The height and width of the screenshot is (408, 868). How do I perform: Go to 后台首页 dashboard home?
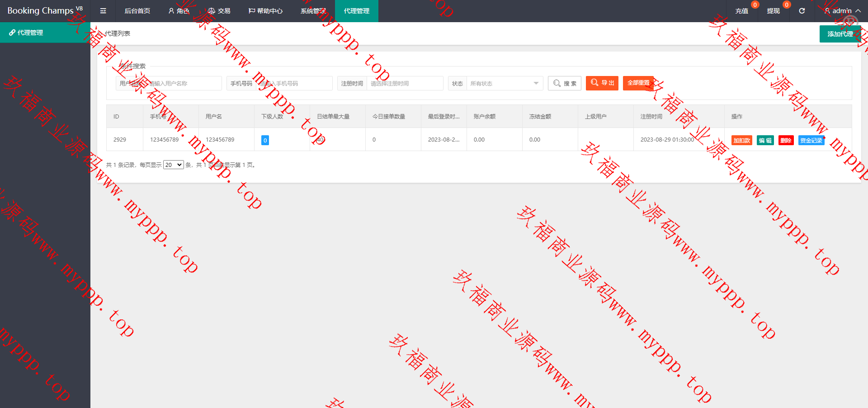tap(137, 11)
